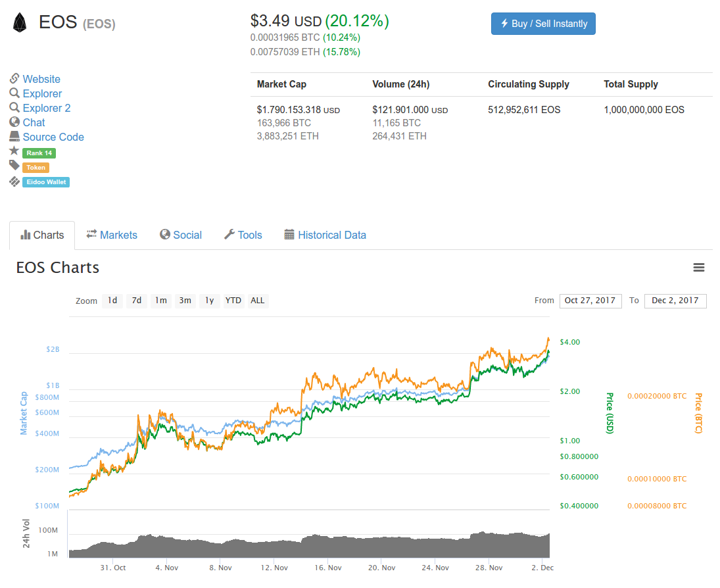
Task: Open the Source Code link
Action: click(x=53, y=137)
